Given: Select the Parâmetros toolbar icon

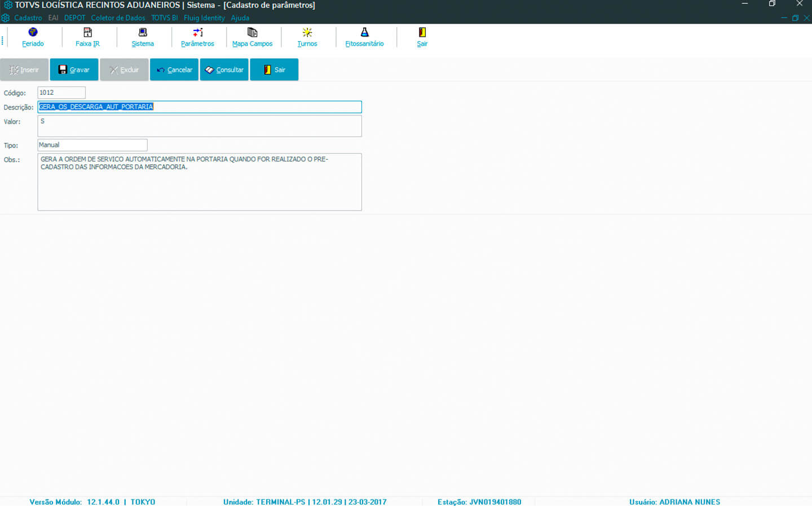Looking at the screenshot, I should 197,33.
